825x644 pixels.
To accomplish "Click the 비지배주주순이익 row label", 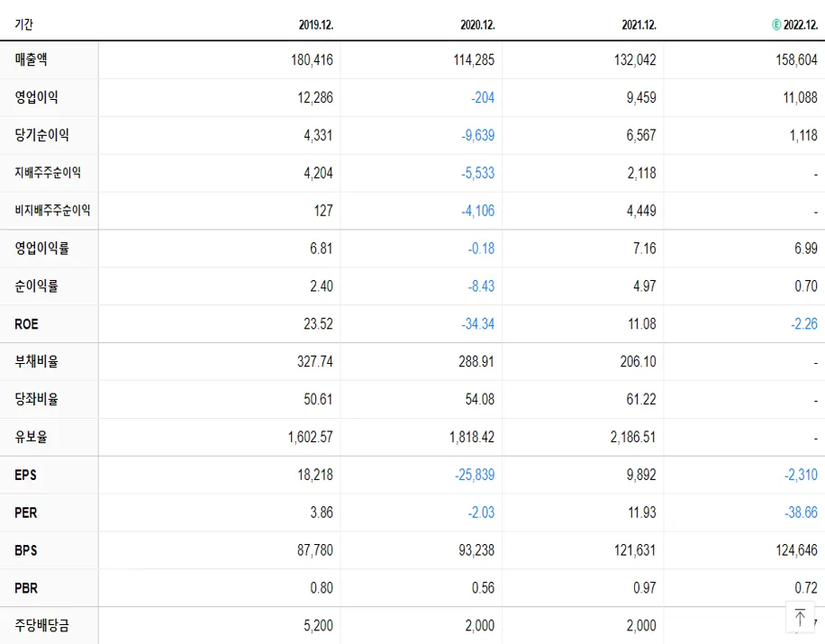I will [52, 211].
